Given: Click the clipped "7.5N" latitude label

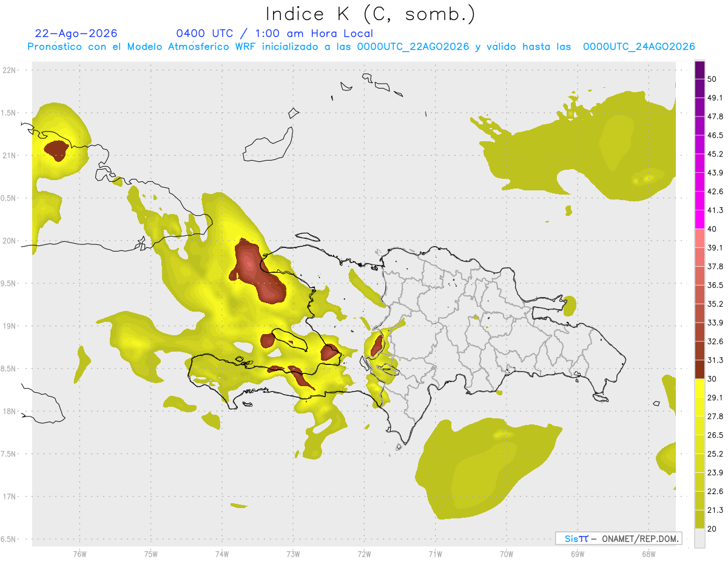Looking at the screenshot, I should click(8, 454).
